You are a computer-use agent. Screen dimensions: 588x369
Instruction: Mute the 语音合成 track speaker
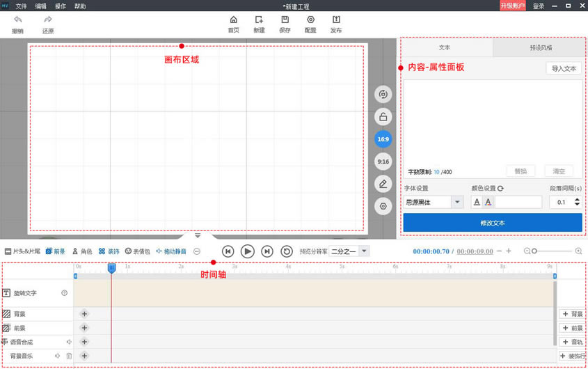[x=69, y=342]
